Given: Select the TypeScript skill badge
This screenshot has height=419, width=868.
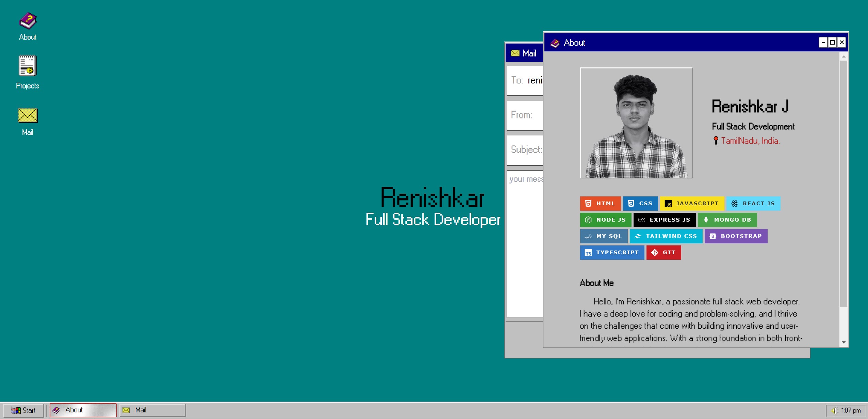Looking at the screenshot, I should [611, 252].
